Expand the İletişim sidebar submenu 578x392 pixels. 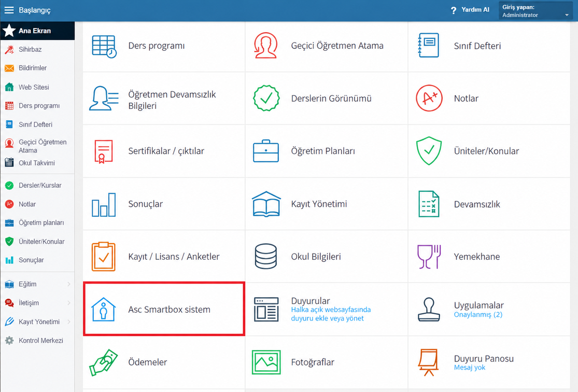coord(37,303)
